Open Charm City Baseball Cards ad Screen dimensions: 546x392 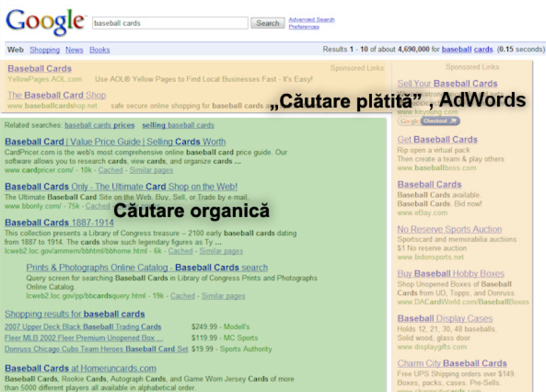click(x=452, y=363)
